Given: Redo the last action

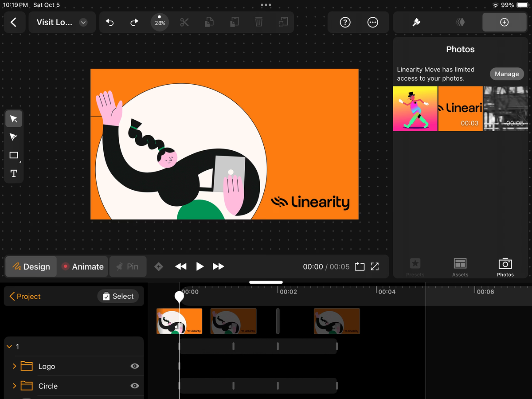Looking at the screenshot, I should [x=134, y=23].
